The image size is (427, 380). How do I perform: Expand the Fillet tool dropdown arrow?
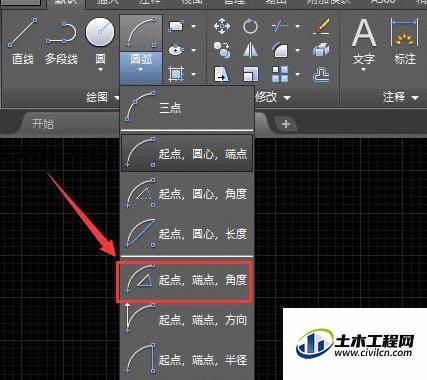297,50
